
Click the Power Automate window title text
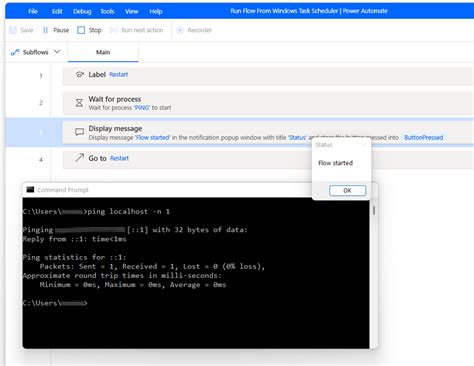[x=309, y=11]
